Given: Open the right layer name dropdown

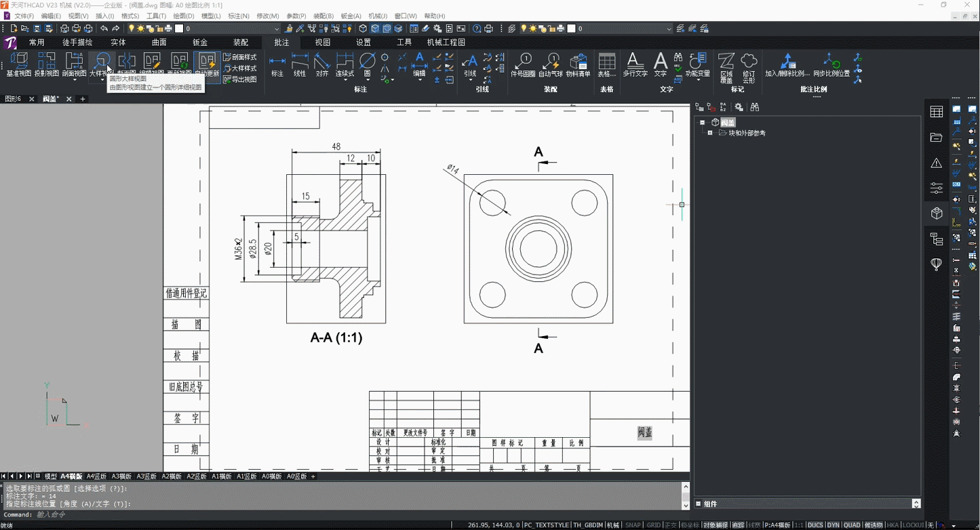Looking at the screenshot, I should click(x=669, y=29).
